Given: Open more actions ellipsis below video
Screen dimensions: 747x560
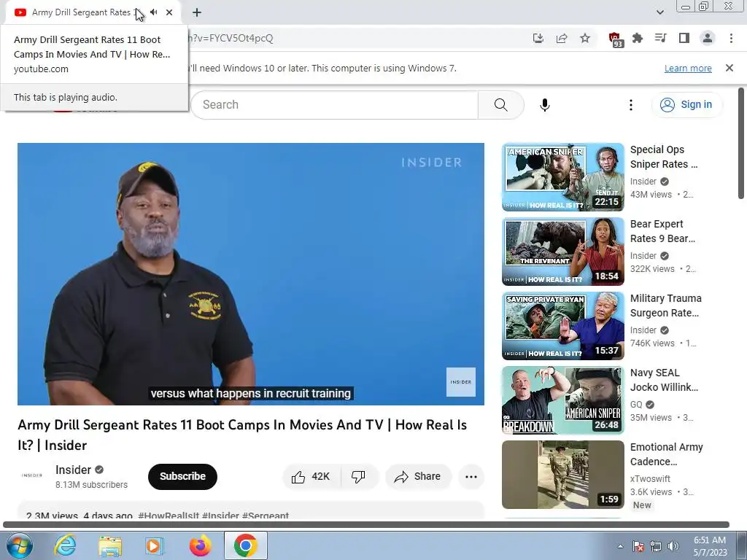Looking at the screenshot, I should click(x=471, y=477).
